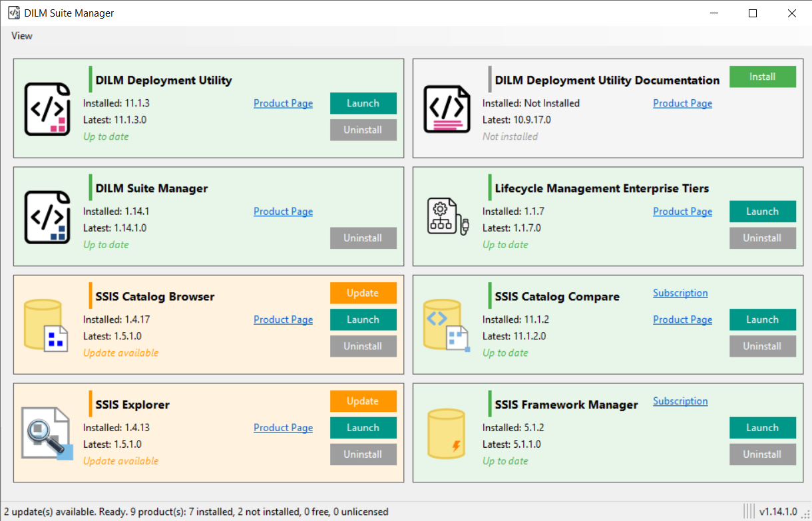Image resolution: width=812 pixels, height=521 pixels.
Task: Uninstall SSIS Catalog Compare
Action: click(x=763, y=346)
